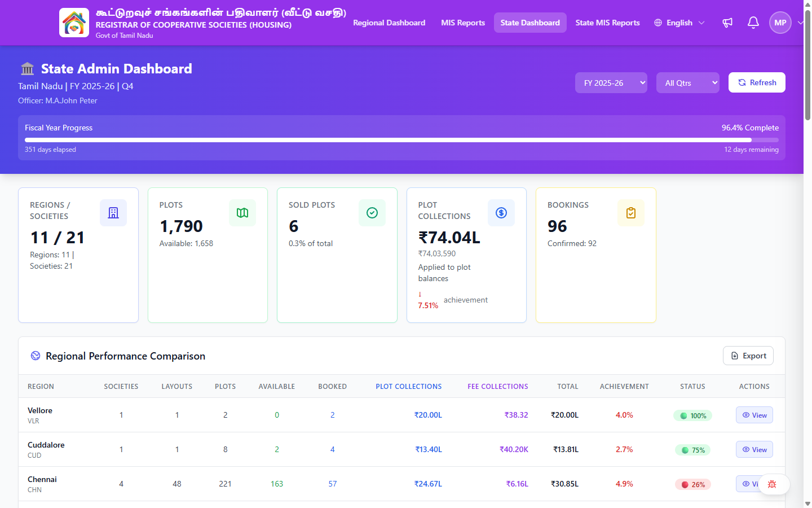
Task: Click the Cuddalore region name
Action: [46, 445]
